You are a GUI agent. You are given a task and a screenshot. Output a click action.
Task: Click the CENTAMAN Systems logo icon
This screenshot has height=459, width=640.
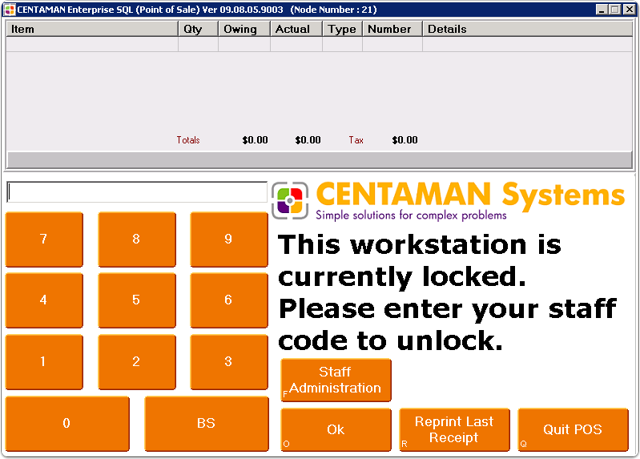click(x=290, y=200)
